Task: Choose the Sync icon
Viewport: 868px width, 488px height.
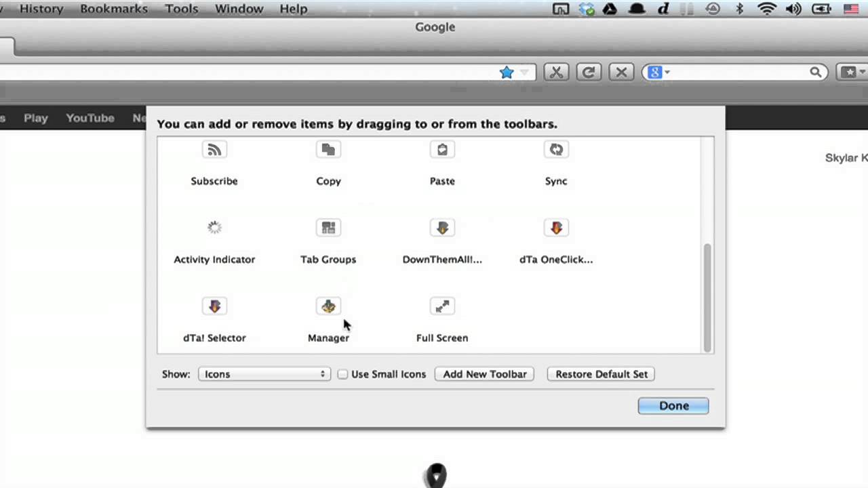Action: click(556, 150)
